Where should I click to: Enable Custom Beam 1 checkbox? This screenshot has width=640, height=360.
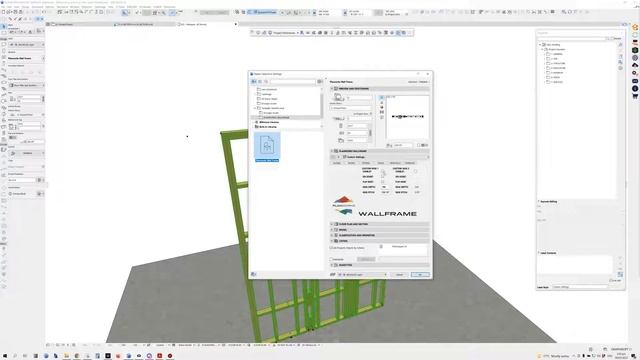click(x=383, y=171)
